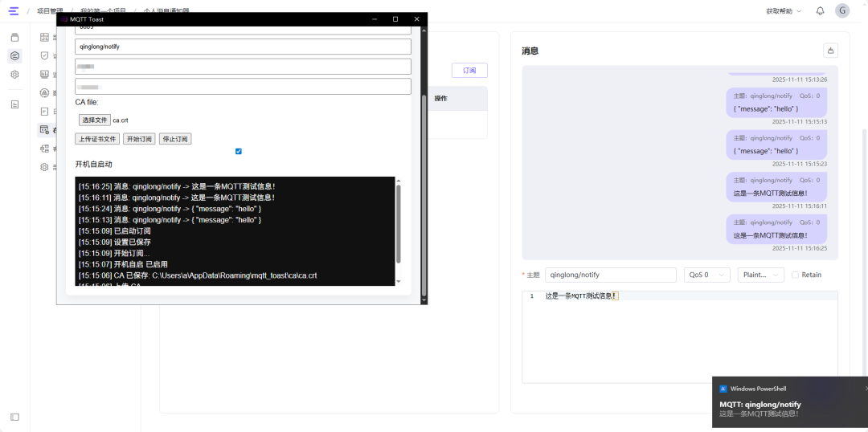The image size is (868, 432).
Task: Open the notification bell icon
Action: click(x=821, y=10)
